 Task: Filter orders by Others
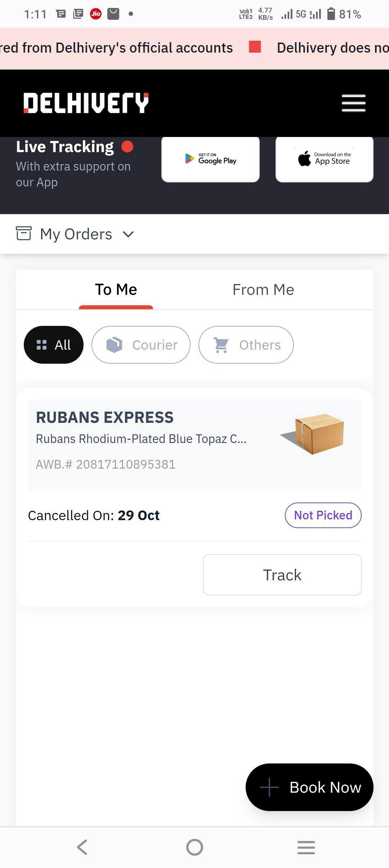tap(246, 345)
